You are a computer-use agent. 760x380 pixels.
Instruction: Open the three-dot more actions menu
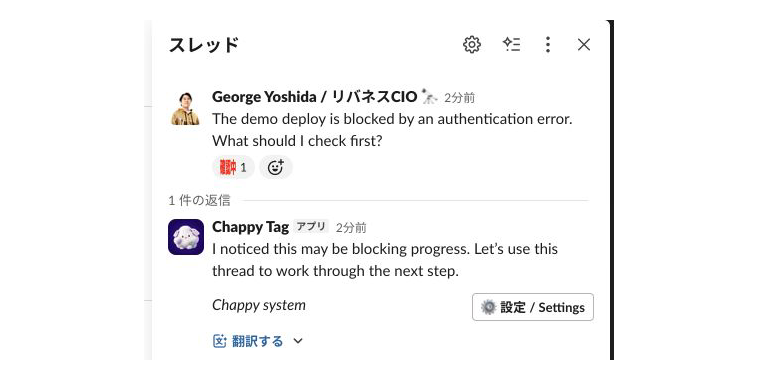(x=548, y=45)
